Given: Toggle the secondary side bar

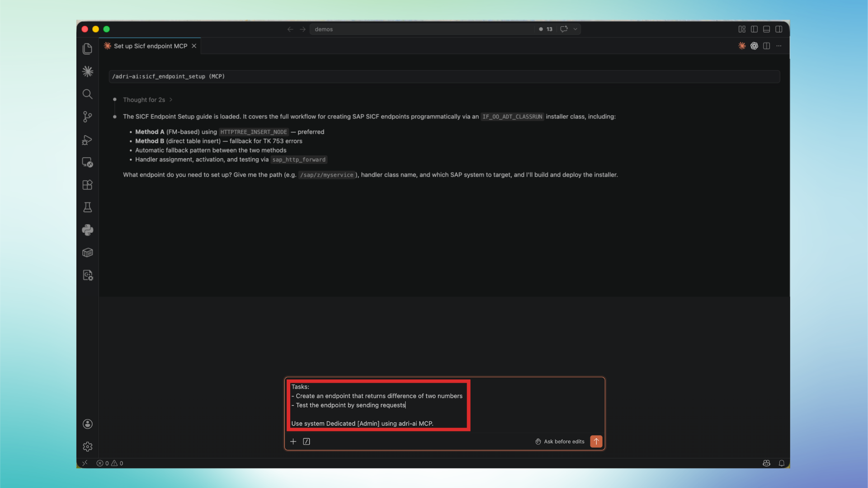Looking at the screenshot, I should (x=779, y=29).
